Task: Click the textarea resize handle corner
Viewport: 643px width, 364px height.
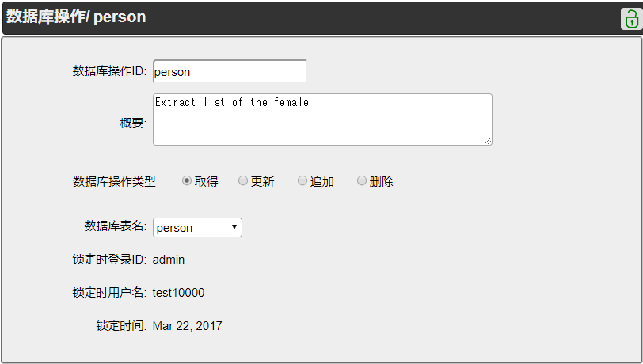Action: point(488,141)
